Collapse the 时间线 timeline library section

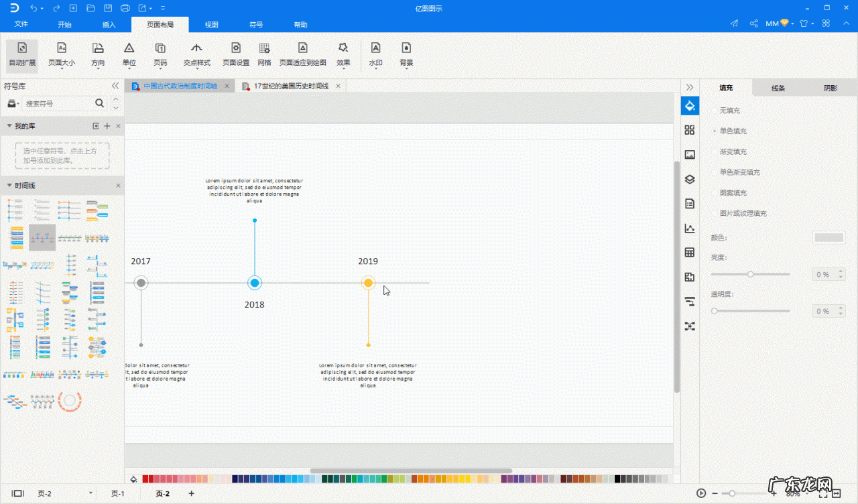(x=9, y=186)
